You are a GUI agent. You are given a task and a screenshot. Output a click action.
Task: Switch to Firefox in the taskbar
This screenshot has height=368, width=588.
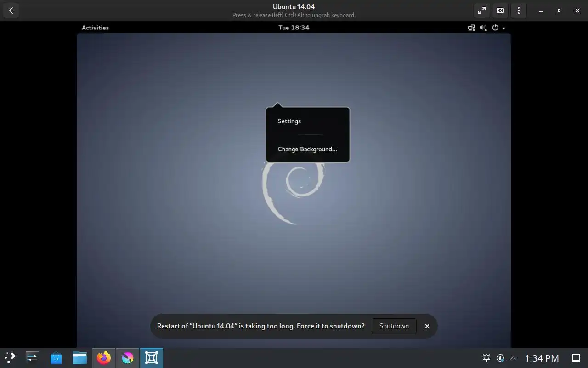tap(104, 357)
